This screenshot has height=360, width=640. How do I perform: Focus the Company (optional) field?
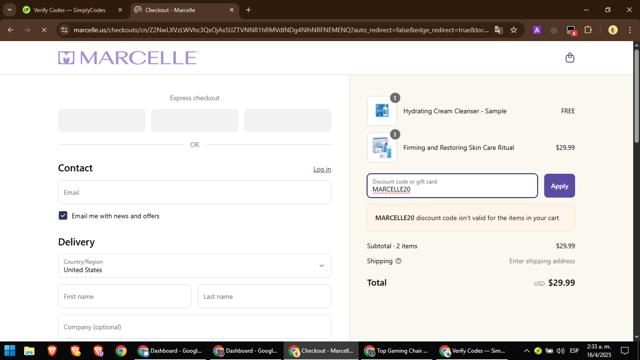point(195,327)
